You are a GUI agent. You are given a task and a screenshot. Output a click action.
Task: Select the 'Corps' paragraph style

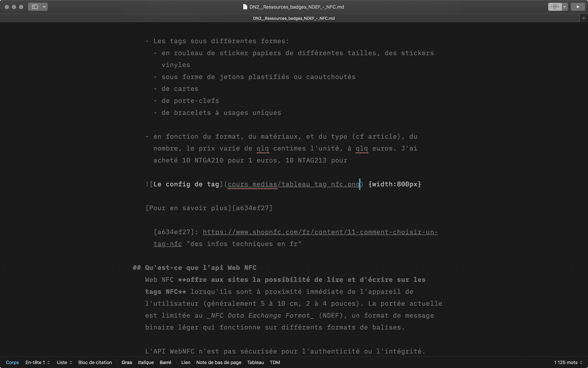12,362
